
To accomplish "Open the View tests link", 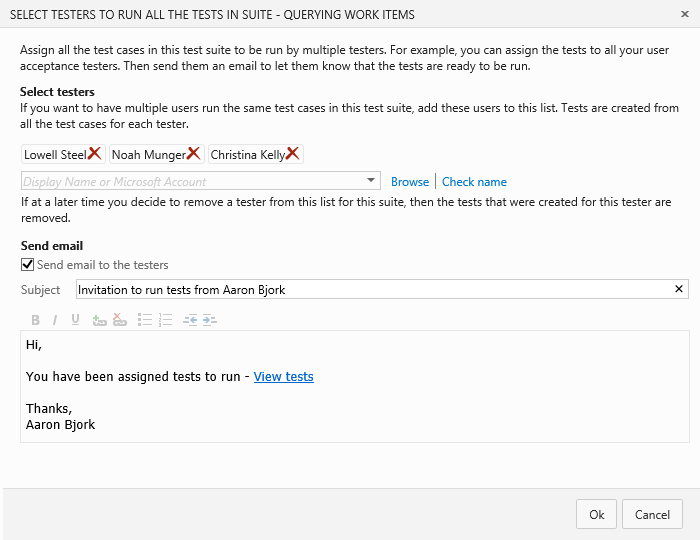I will point(283,377).
